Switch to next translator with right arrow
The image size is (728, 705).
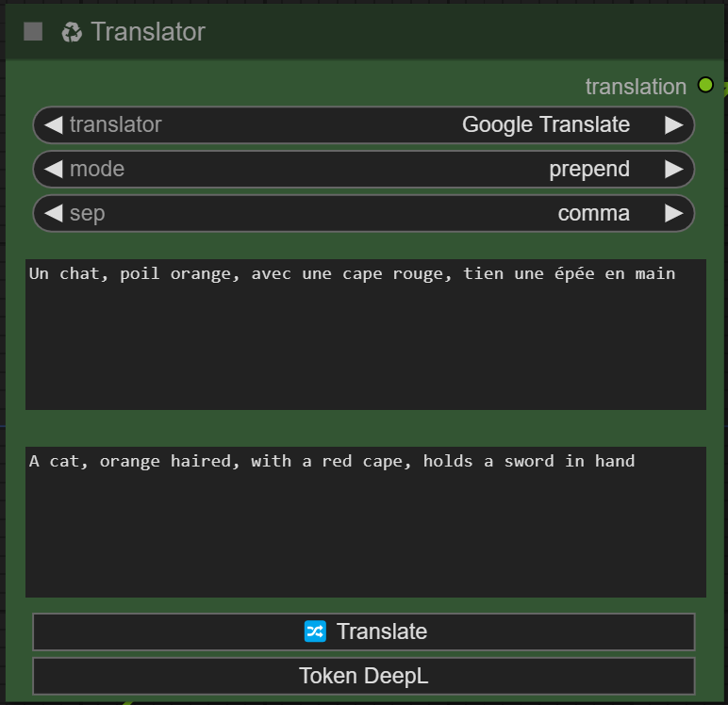point(673,124)
